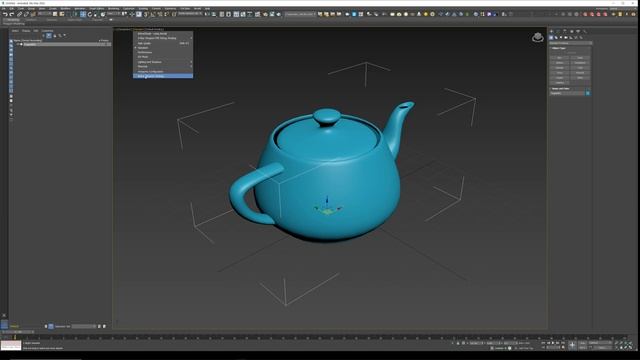This screenshot has width=640, height=360.
Task: Select the checked Standard menu entry
Action: [163, 48]
